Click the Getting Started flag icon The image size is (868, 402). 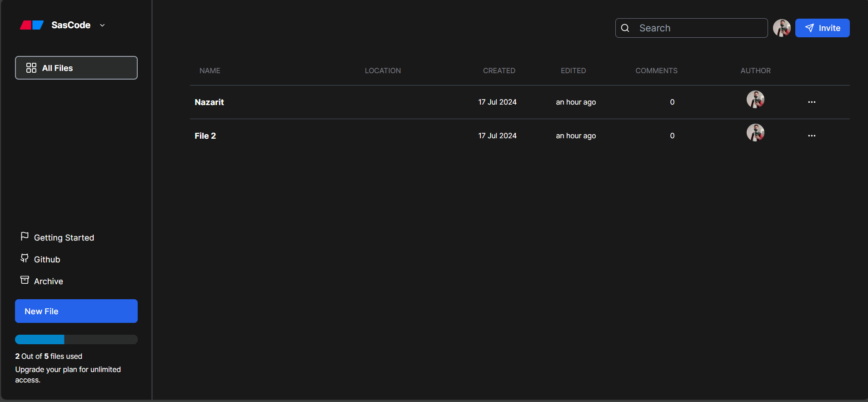click(25, 236)
